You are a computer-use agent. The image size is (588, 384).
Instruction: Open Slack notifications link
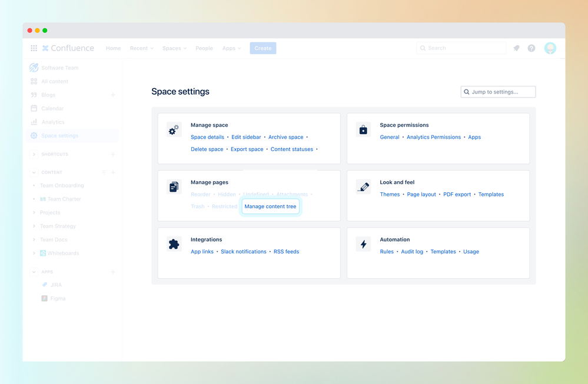pos(243,251)
